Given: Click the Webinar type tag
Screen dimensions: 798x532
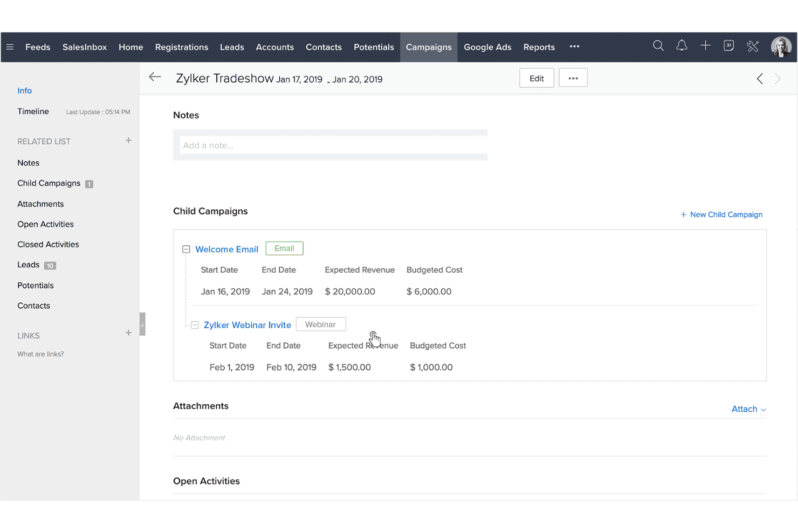Looking at the screenshot, I should 321,324.
